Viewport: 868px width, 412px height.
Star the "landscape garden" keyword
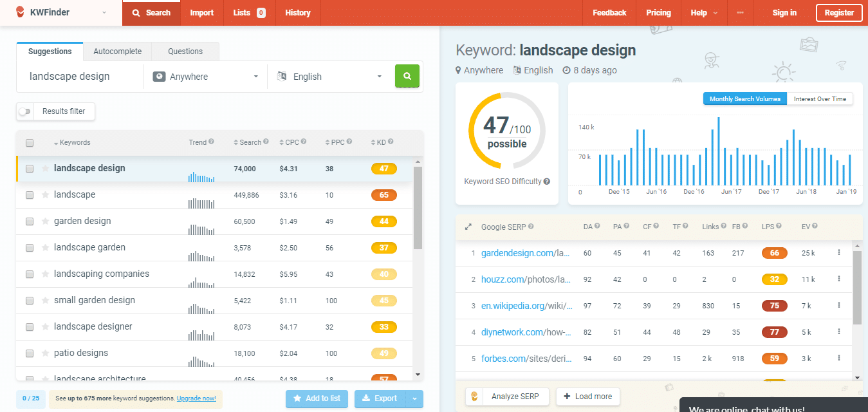point(45,247)
